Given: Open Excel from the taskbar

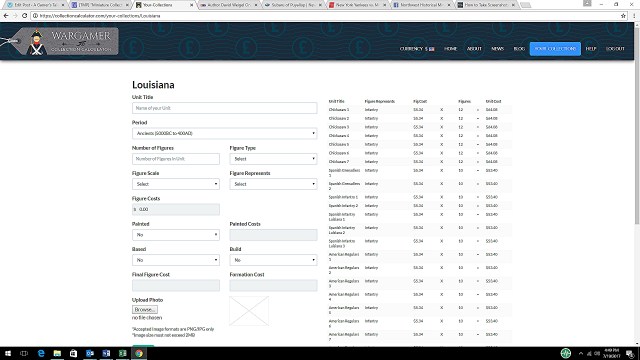Looking at the screenshot, I should (122, 353).
